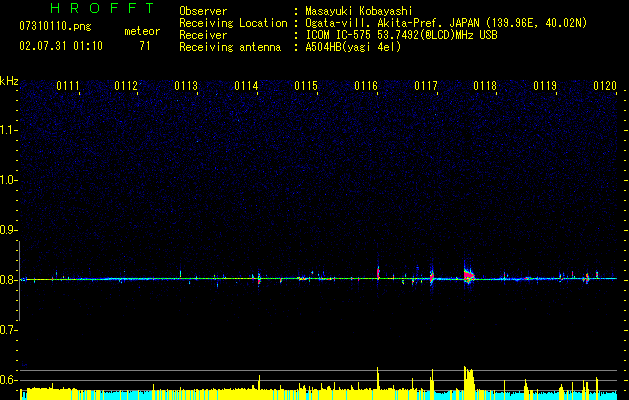Click the 0.8 kHz axis label

pos(8,280)
